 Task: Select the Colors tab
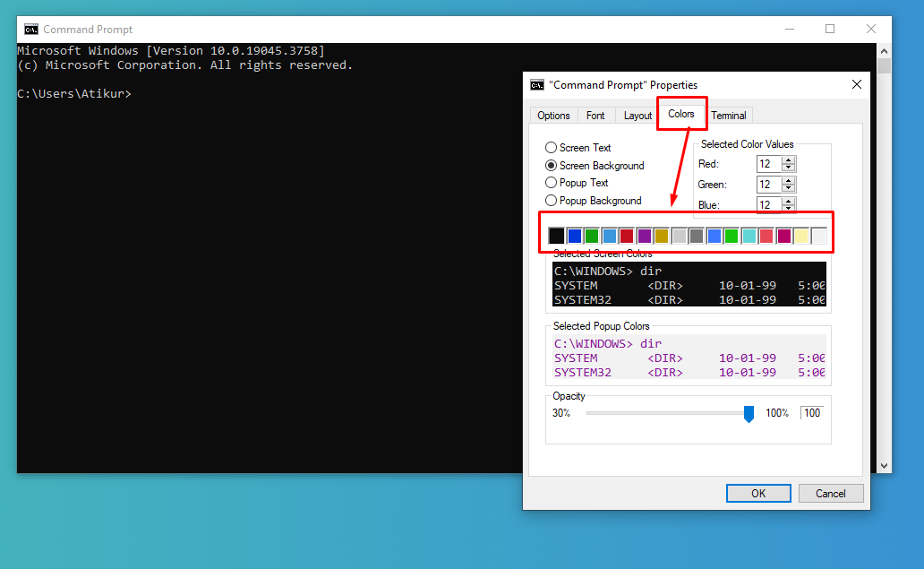coord(681,114)
